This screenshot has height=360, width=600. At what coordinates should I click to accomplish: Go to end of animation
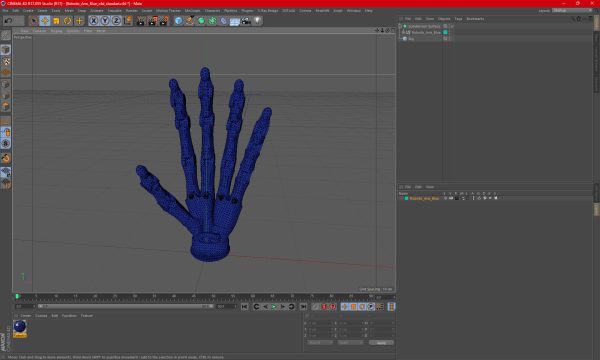(x=303, y=306)
